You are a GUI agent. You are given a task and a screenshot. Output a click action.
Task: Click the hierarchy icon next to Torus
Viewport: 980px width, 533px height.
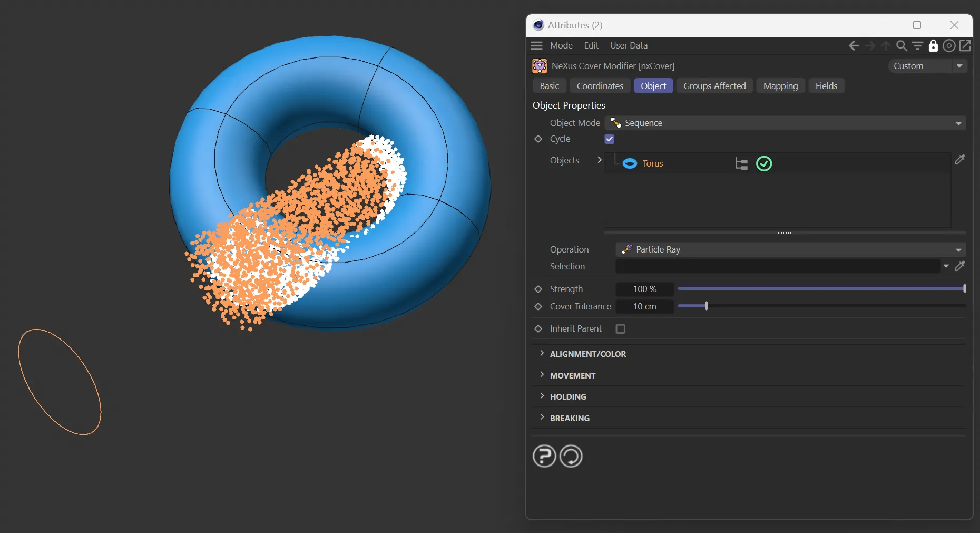[x=741, y=164]
